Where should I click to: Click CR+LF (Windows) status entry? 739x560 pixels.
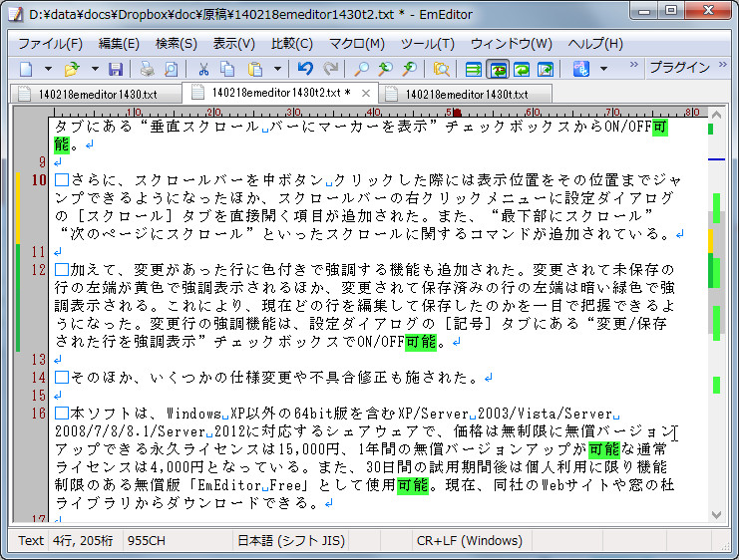pyautogui.click(x=470, y=541)
